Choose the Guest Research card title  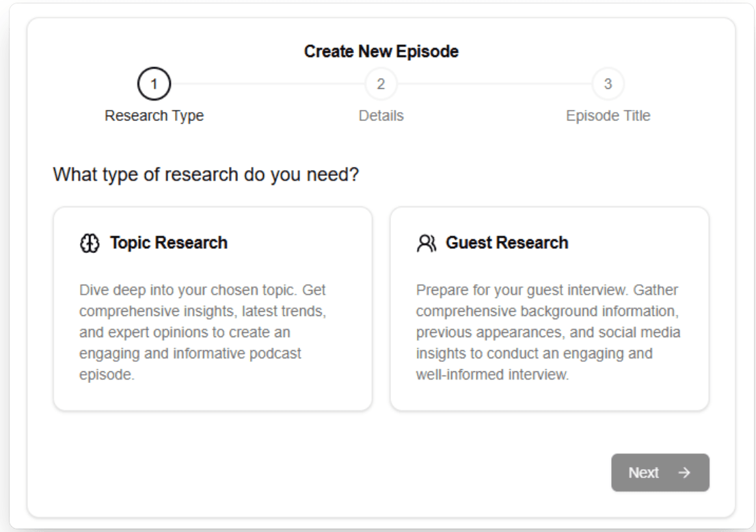pyautogui.click(x=507, y=243)
